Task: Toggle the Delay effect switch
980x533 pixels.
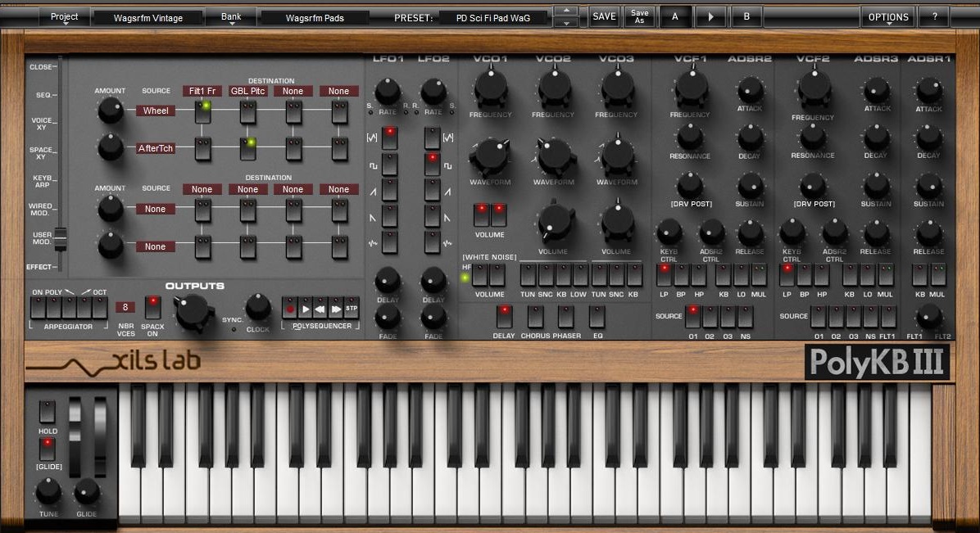Action: coord(504,317)
